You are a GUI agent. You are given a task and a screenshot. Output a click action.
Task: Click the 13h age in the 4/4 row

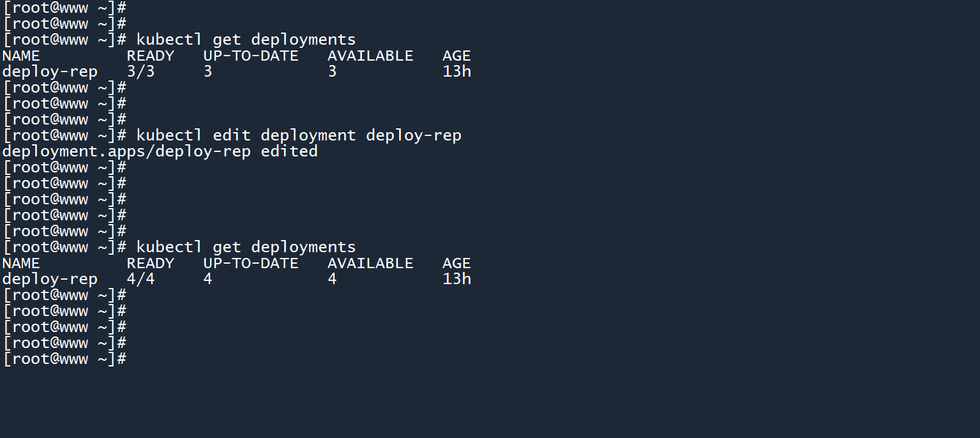[456, 279]
